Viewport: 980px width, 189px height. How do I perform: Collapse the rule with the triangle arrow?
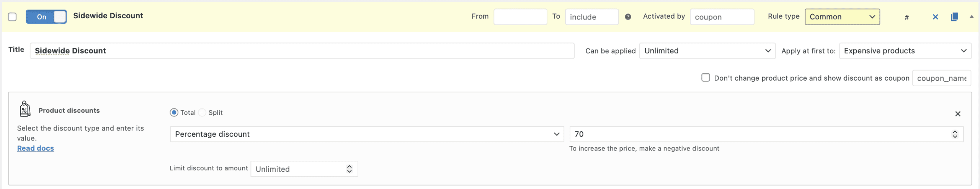[971, 17]
